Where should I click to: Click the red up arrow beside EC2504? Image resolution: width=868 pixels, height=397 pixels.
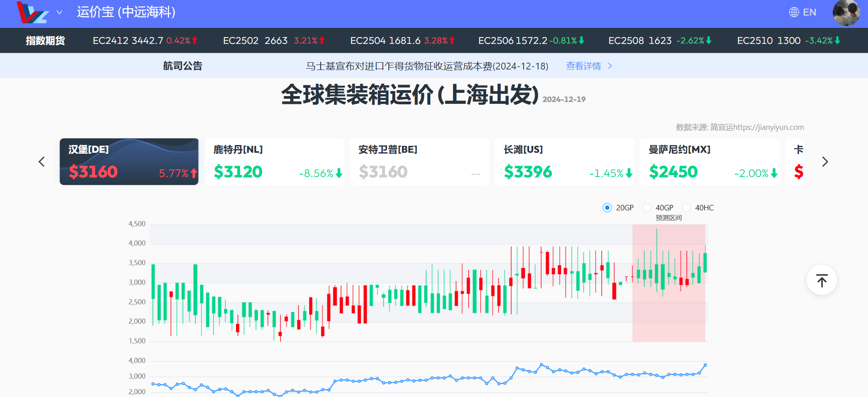(x=452, y=41)
